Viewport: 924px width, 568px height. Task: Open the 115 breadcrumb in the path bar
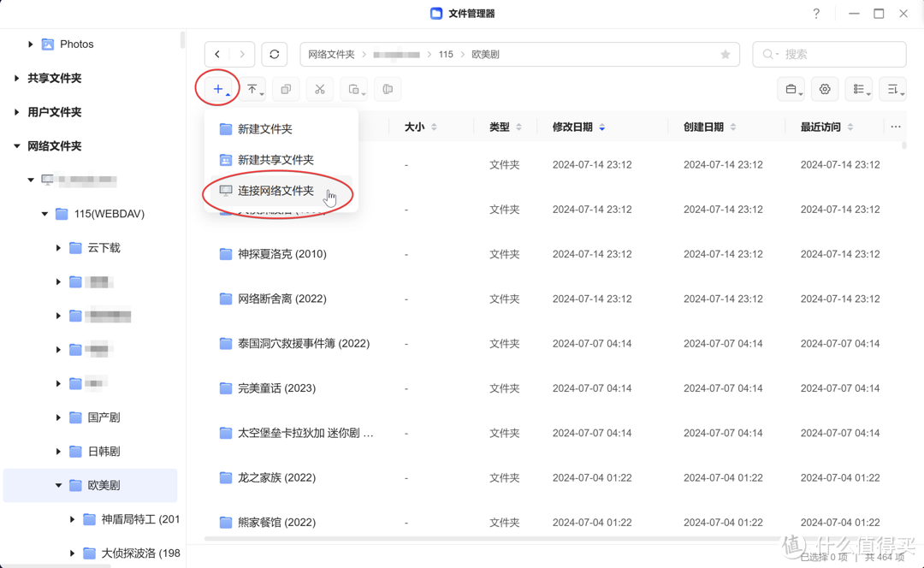pyautogui.click(x=446, y=53)
